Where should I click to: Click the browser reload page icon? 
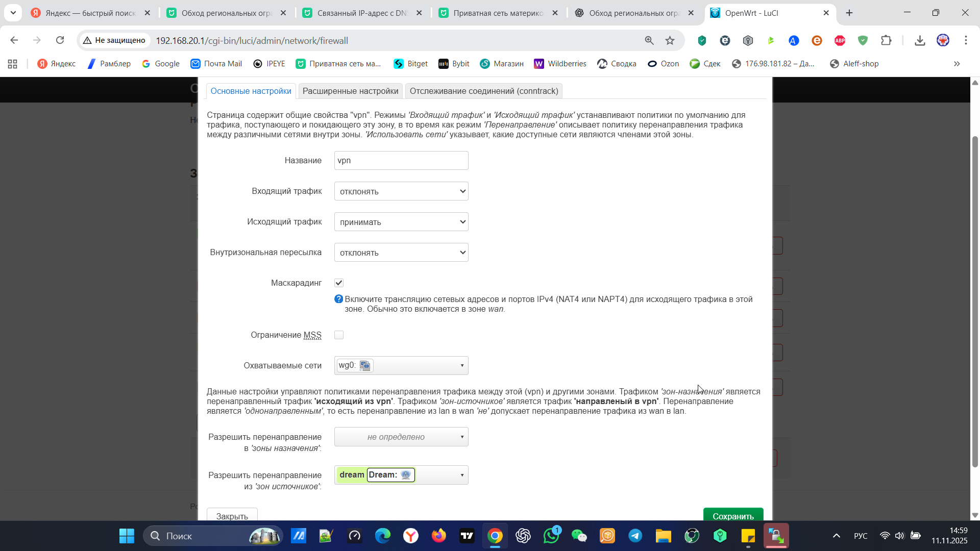pos(60,40)
